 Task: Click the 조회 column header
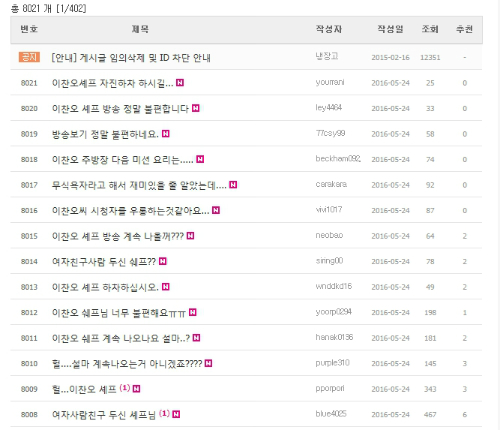[430, 29]
